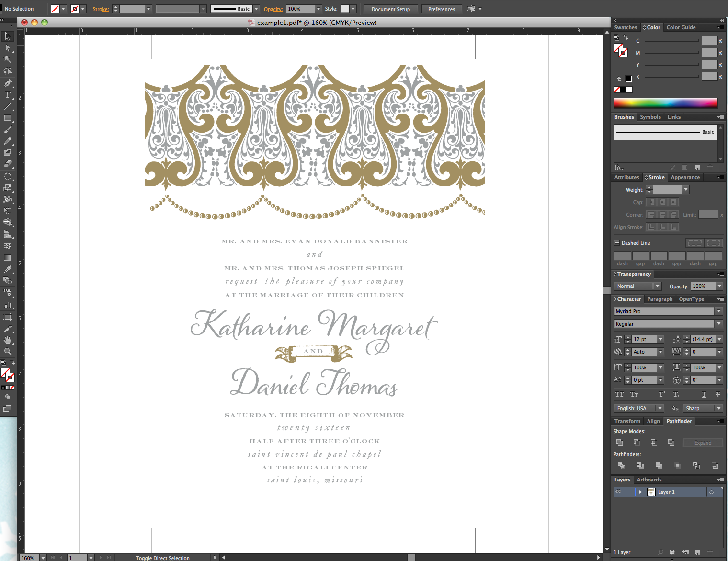Image resolution: width=728 pixels, height=561 pixels.
Task: Click the Unite shape mode icon
Action: click(x=620, y=443)
